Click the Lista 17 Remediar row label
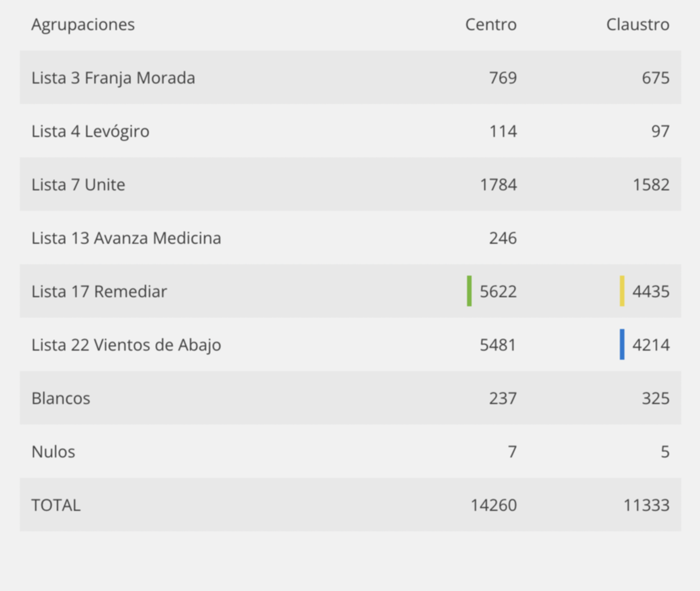 (x=99, y=292)
